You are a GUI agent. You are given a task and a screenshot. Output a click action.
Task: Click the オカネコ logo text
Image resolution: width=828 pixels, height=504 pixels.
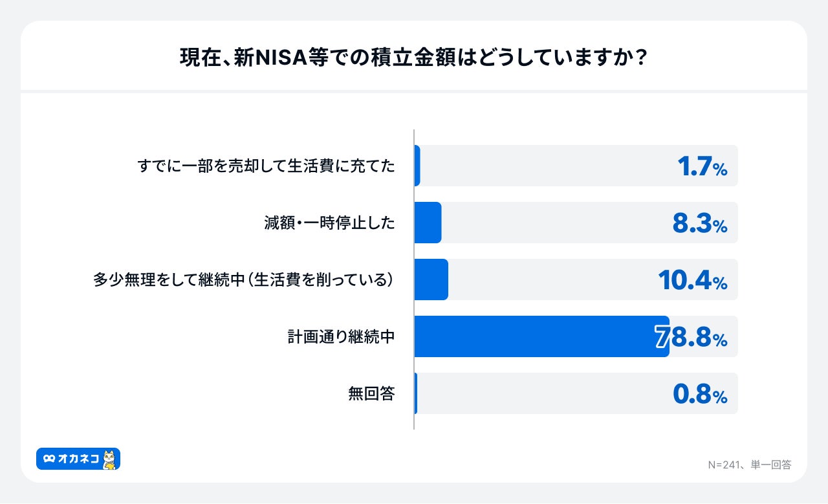click(78, 459)
